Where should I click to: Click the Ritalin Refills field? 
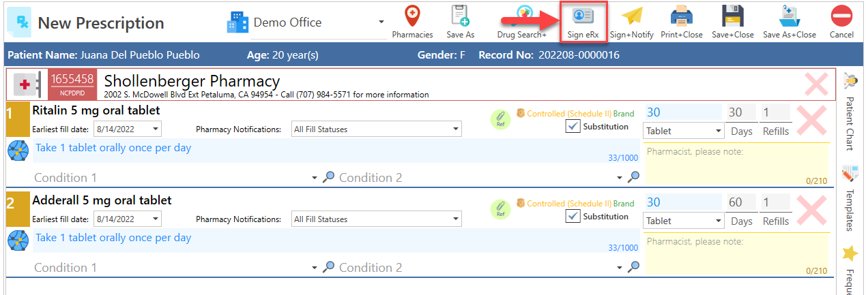coord(775,112)
